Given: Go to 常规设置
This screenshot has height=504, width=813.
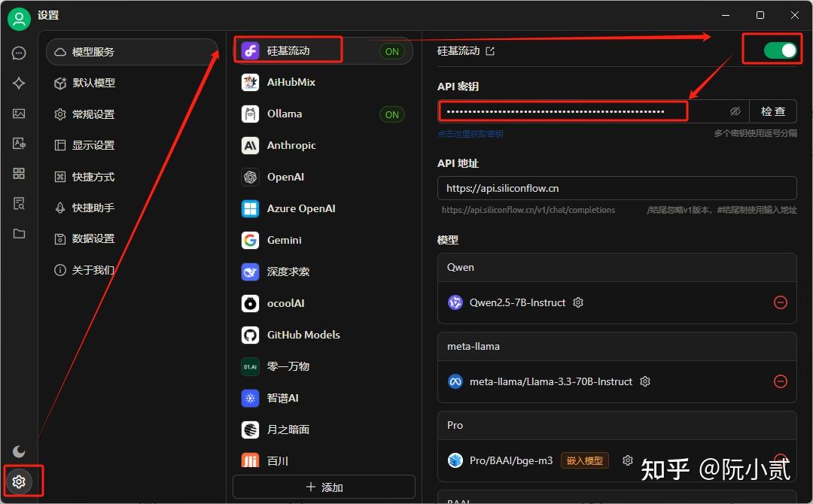Looking at the screenshot, I should click(132, 114).
